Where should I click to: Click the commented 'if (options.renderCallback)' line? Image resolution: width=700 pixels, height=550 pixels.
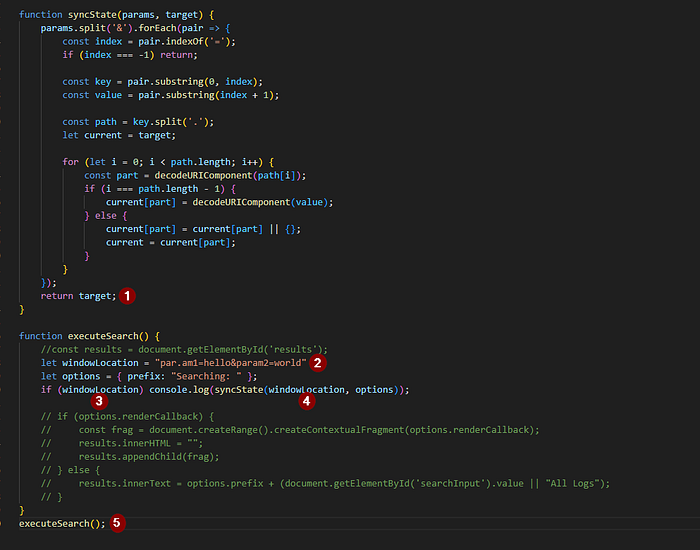pyautogui.click(x=127, y=417)
